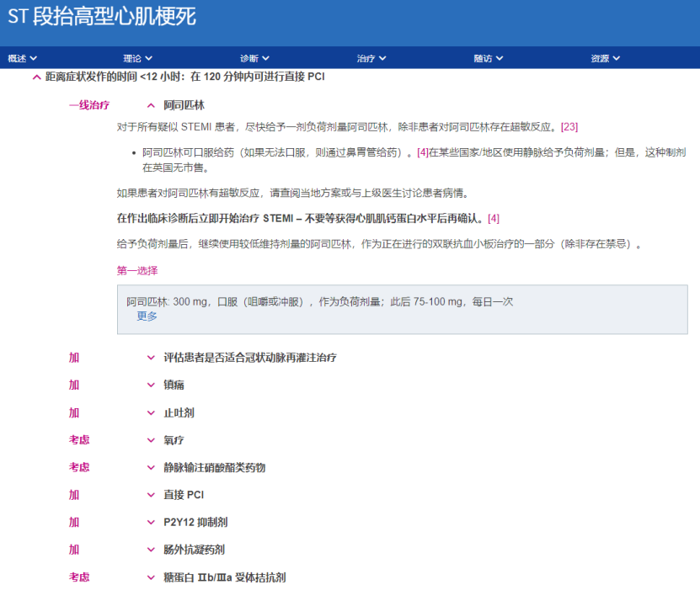
Task: Expand the 糖蛋白 IIb/IIIa 受体拮抗剂 chevron
Action: click(x=151, y=577)
